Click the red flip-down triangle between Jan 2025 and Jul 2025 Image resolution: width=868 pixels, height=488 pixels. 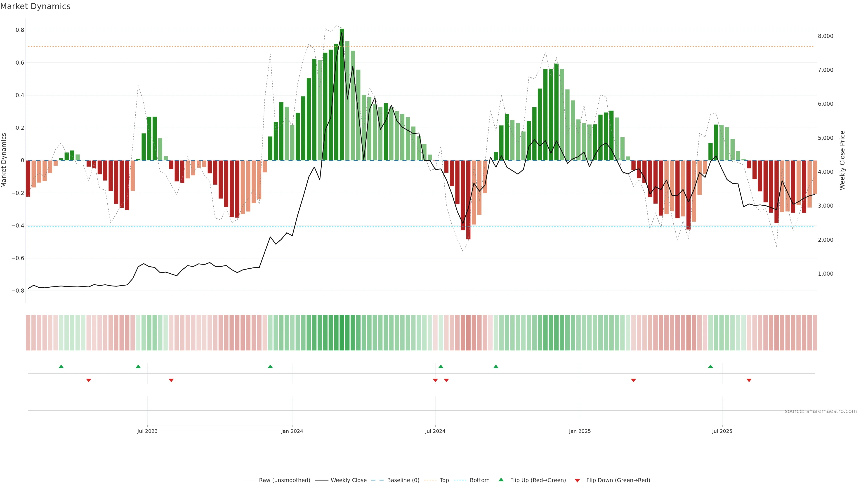(x=633, y=380)
